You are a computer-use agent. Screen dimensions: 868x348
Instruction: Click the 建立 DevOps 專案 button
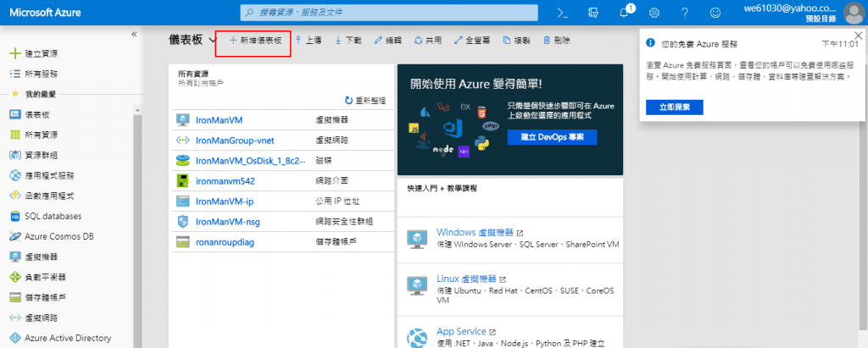tap(552, 136)
